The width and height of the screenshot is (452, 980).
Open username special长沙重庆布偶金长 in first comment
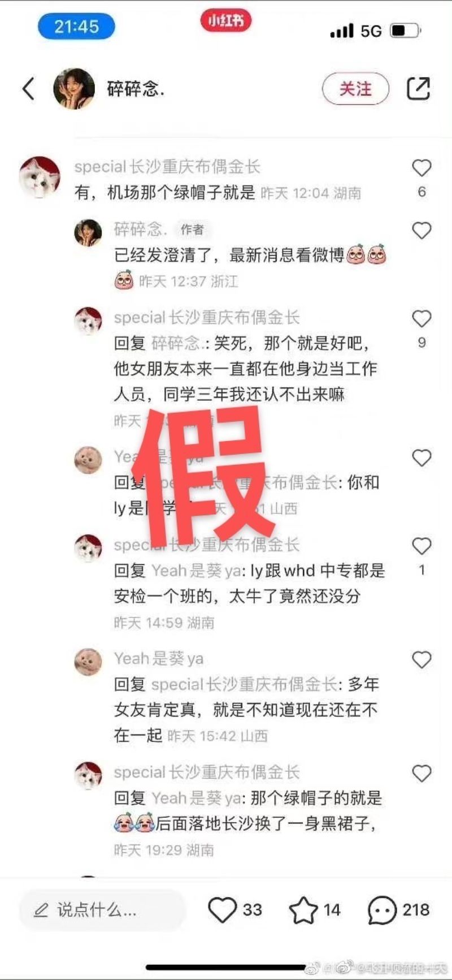(x=167, y=167)
